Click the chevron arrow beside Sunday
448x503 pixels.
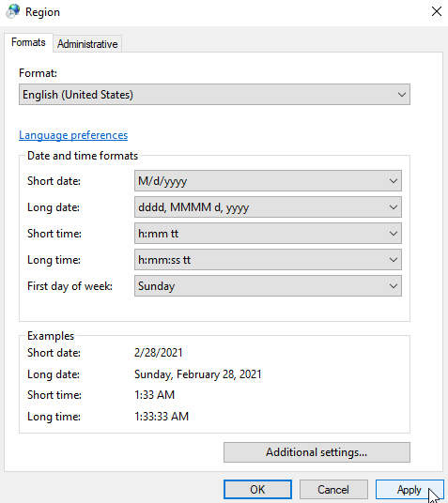(x=394, y=286)
